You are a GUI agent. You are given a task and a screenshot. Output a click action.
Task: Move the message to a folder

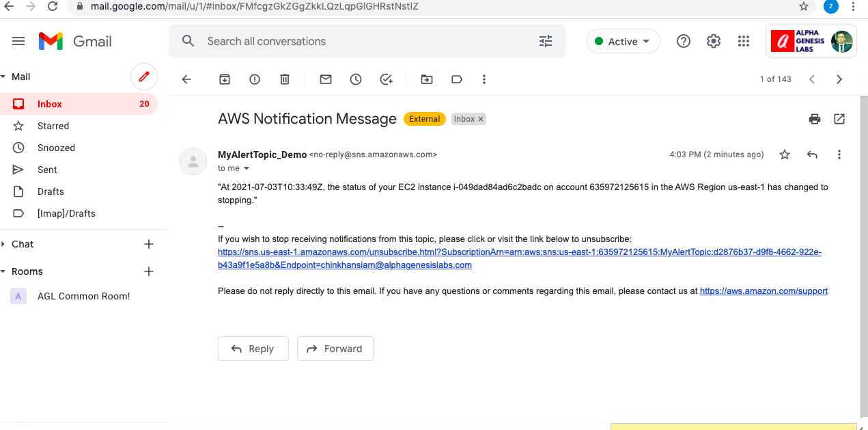point(427,79)
